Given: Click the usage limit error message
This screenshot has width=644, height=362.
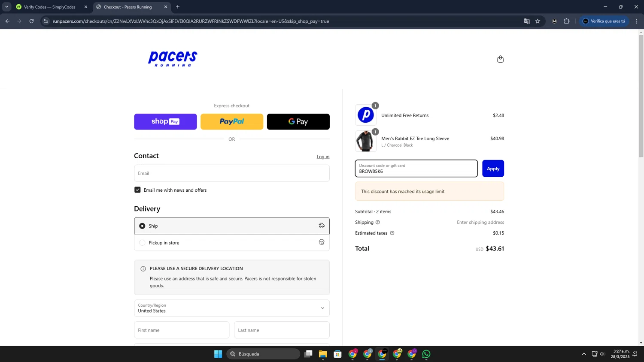Looking at the screenshot, I should pos(429,191).
